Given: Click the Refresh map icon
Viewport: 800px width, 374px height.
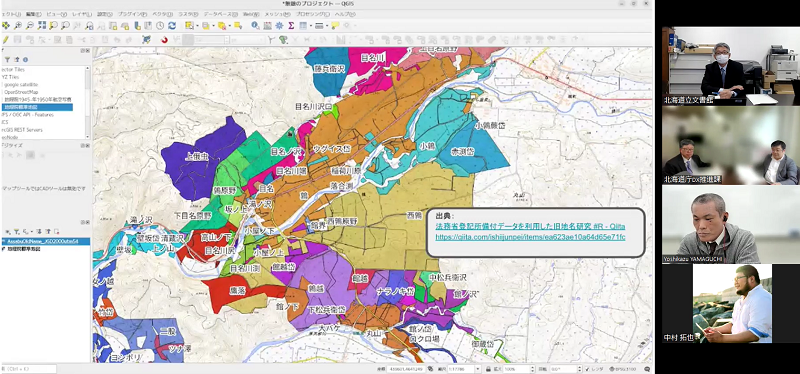Looking at the screenshot, I should [172, 26].
